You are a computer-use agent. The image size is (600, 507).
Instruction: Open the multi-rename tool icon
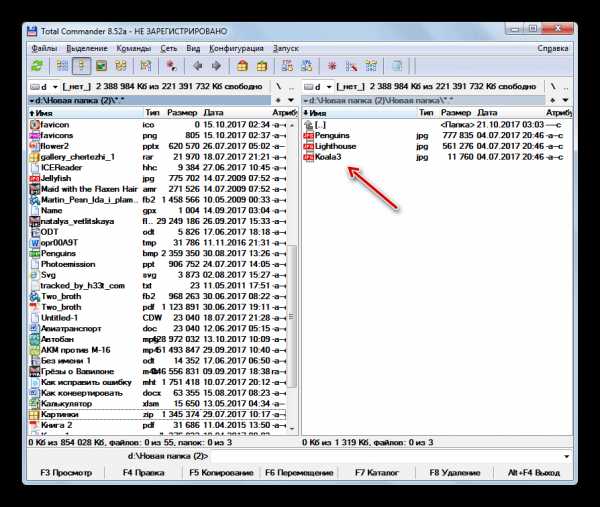tap(351, 66)
